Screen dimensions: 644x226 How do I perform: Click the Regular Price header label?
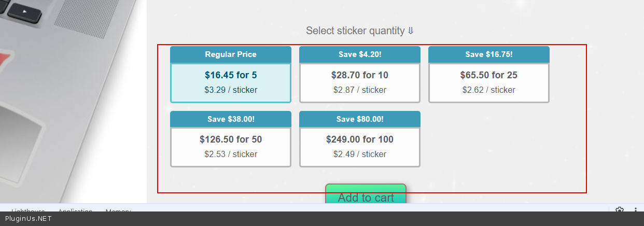(231, 54)
